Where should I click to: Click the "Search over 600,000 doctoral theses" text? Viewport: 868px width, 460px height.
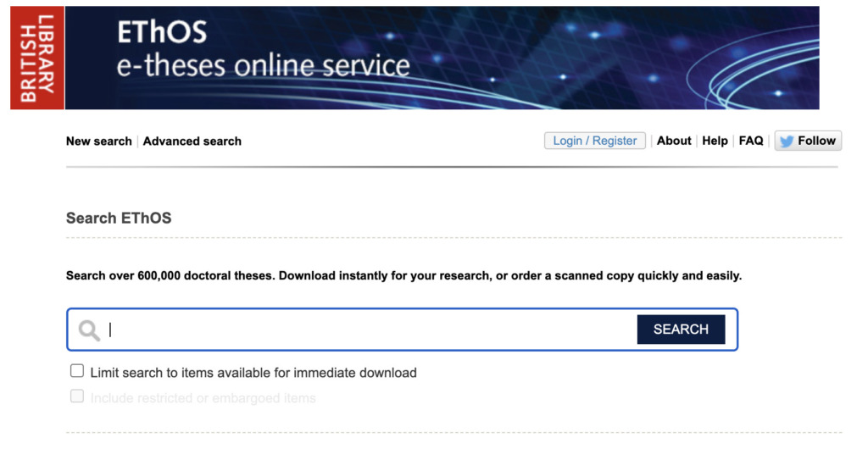point(403,276)
